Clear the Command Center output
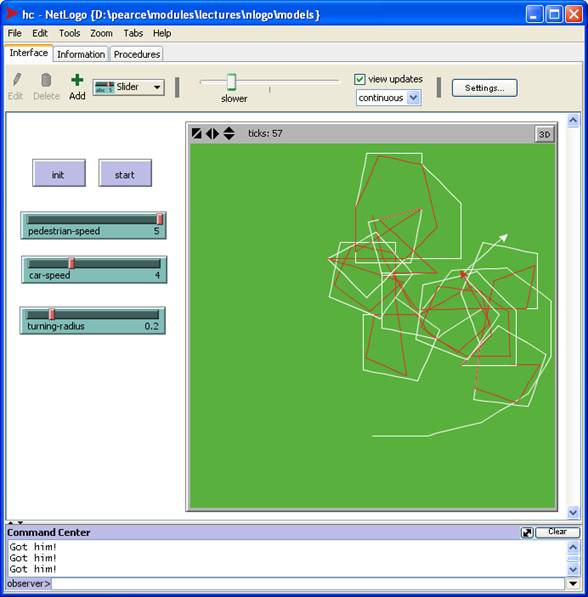This screenshot has height=597, width=588. [x=557, y=532]
